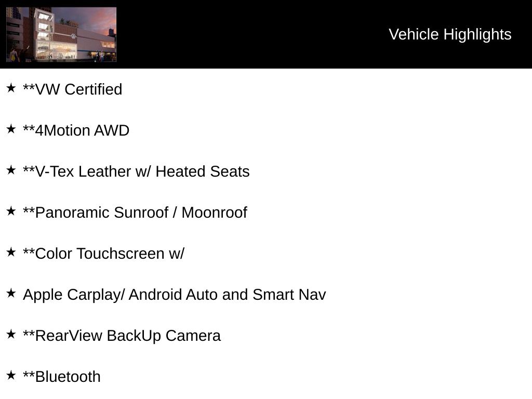Click star icon next to Panoramic Sunroof

11,211
